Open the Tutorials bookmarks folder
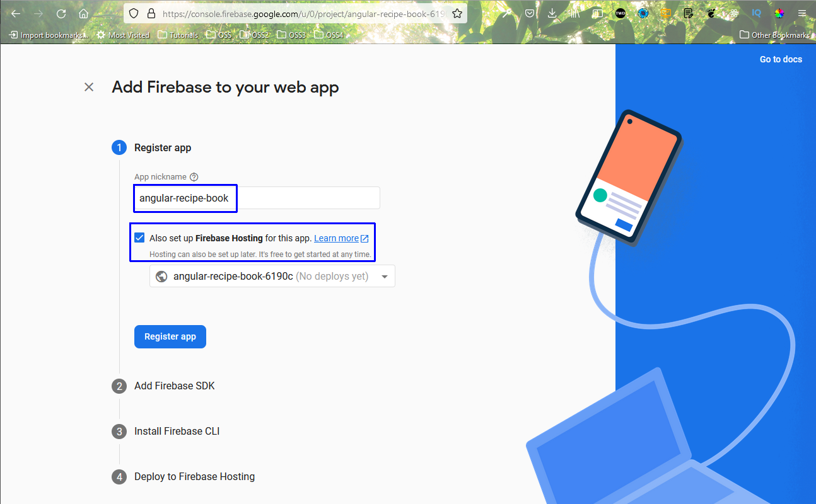816x504 pixels. coord(178,35)
